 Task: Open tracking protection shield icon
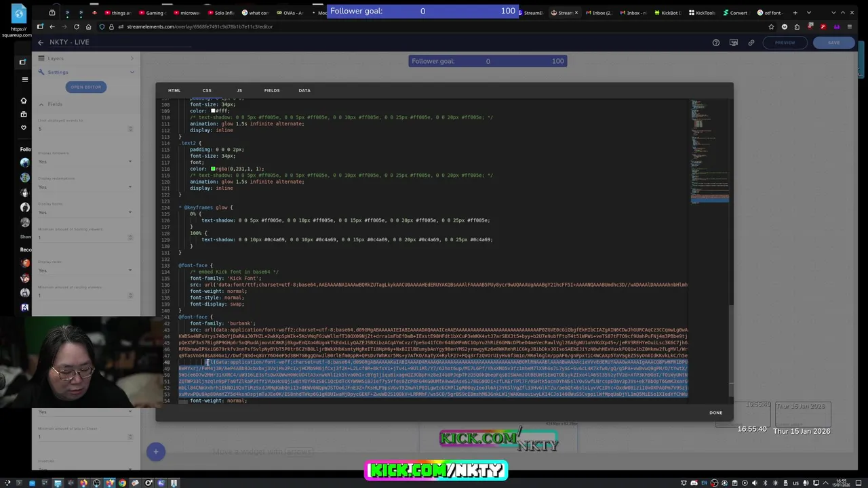tap(102, 26)
